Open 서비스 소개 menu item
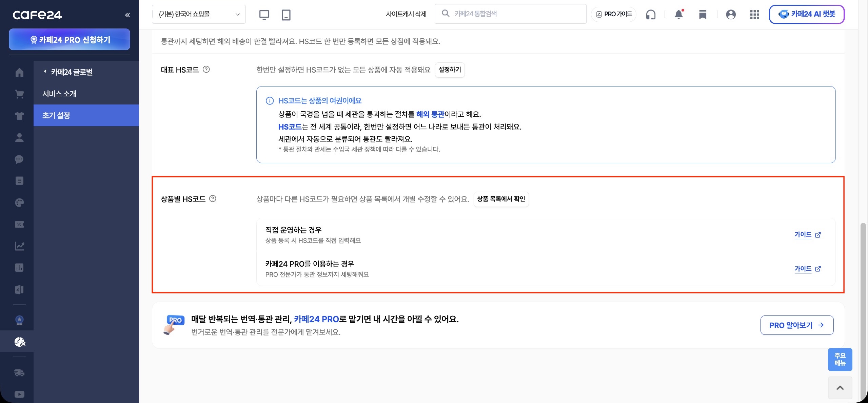 pos(86,94)
